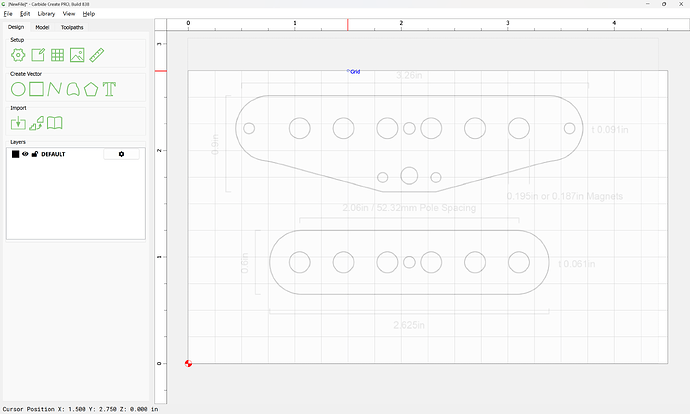The width and height of the screenshot is (690, 414).
Task: Select the Text tool
Action: [109, 89]
